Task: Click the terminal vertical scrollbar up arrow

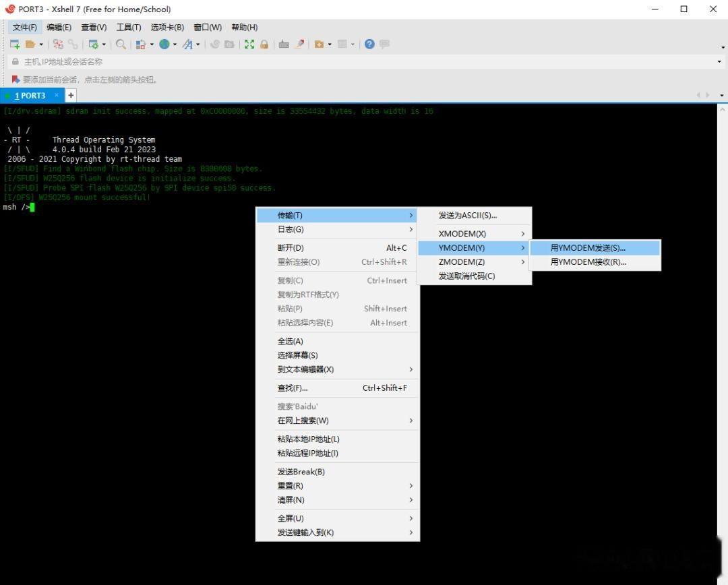Action: pos(723,110)
